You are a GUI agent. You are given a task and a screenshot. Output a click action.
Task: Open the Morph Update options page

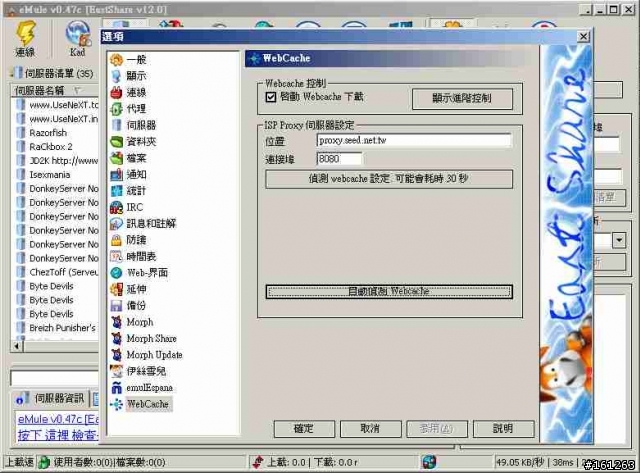[146, 355]
